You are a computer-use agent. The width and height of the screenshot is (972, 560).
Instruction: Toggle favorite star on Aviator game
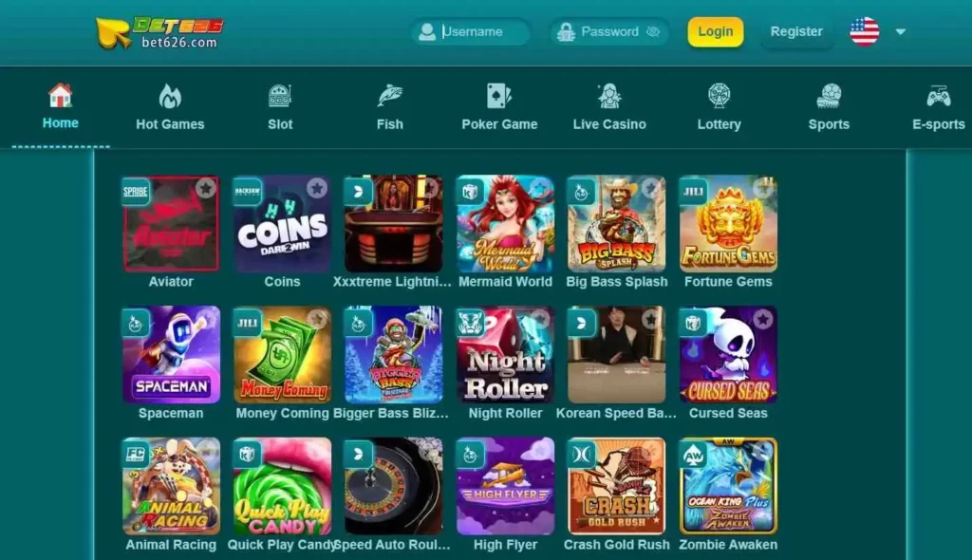[206, 188]
